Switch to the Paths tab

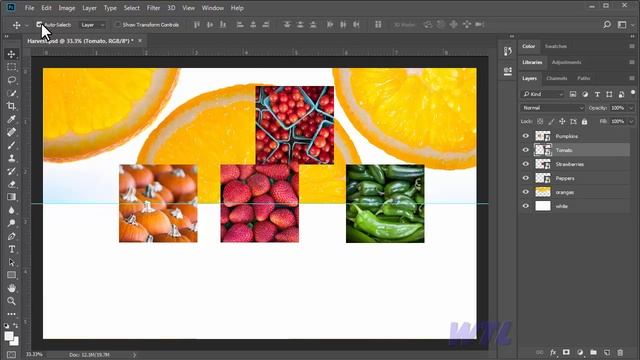pos(584,78)
